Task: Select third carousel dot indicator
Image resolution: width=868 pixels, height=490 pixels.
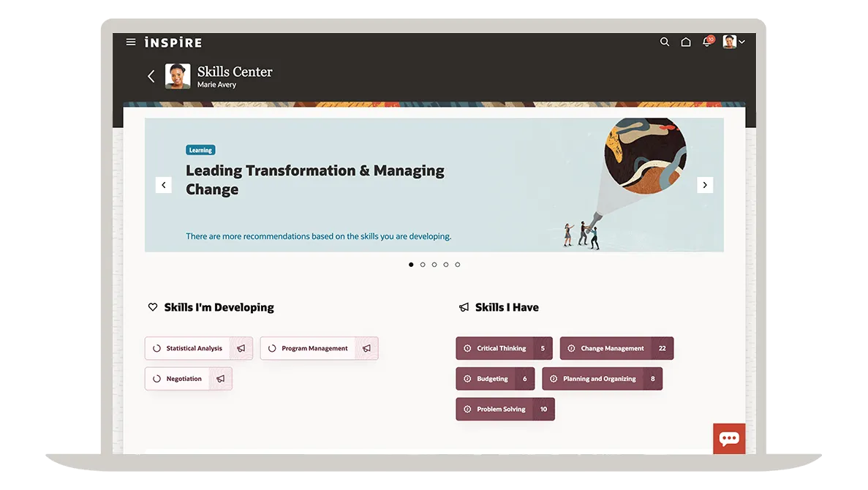Action: (434, 265)
